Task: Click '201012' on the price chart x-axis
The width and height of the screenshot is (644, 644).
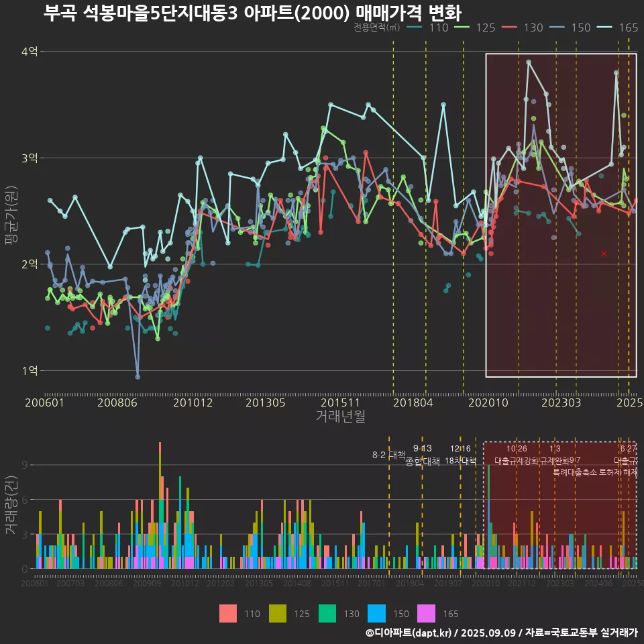Action: 193,402
